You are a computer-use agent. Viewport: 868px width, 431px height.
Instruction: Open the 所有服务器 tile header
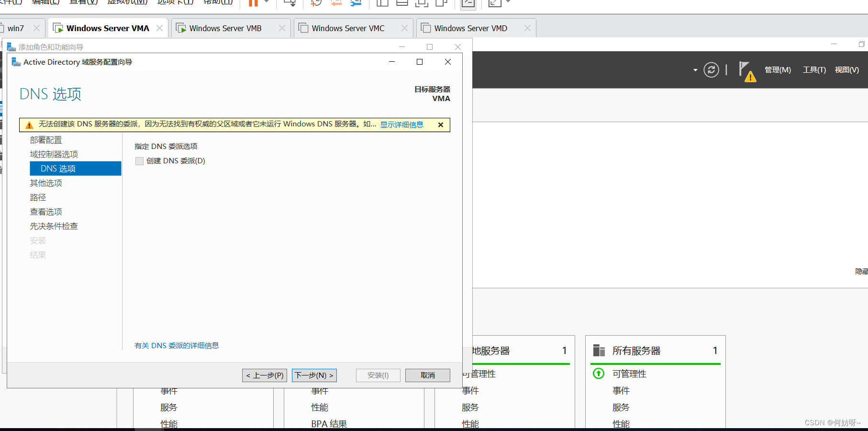(x=655, y=351)
